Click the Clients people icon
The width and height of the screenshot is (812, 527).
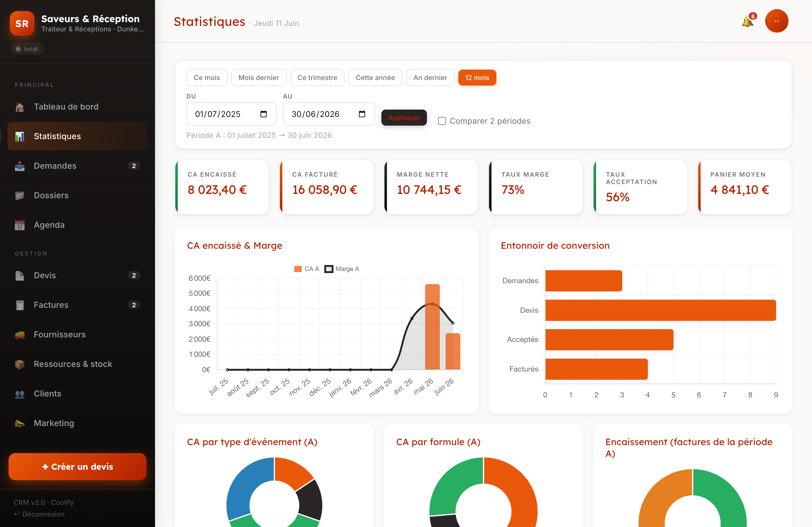[x=20, y=394]
